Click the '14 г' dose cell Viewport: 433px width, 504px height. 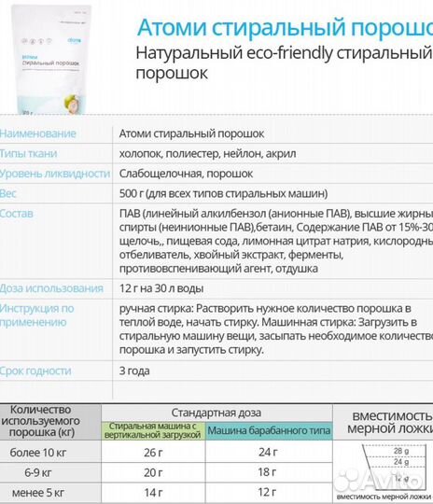point(153,493)
